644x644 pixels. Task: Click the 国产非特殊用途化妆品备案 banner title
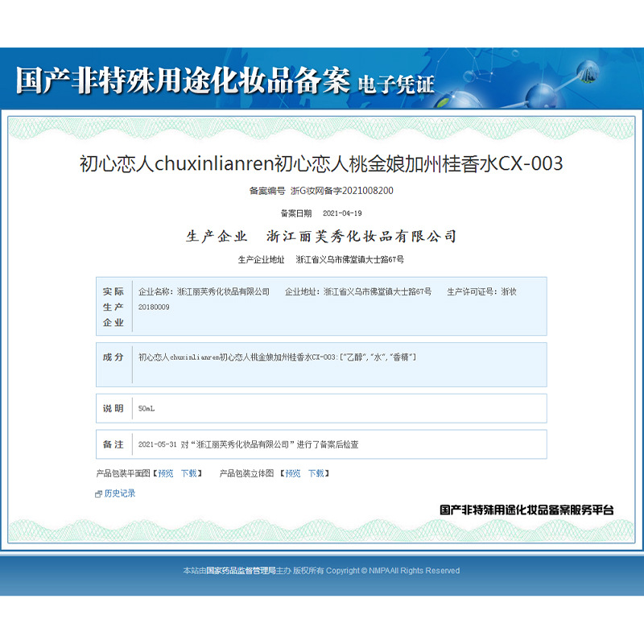tap(184, 81)
